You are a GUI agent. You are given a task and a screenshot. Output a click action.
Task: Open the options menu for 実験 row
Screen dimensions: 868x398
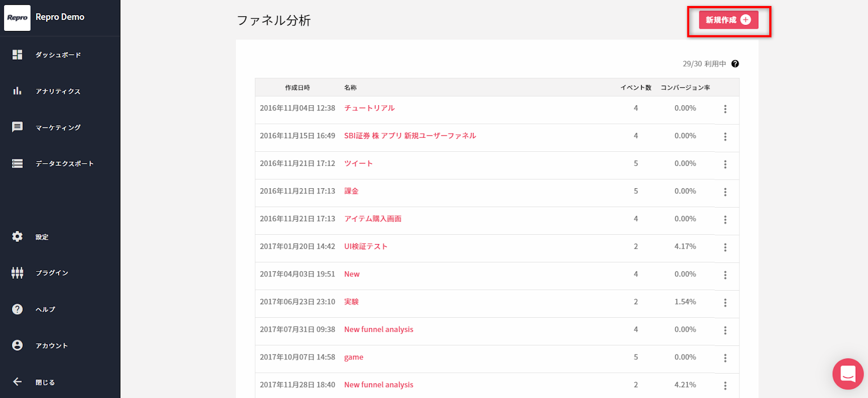[725, 303]
